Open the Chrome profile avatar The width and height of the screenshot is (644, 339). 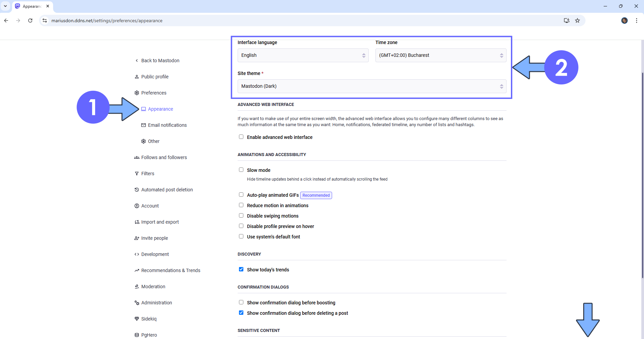coord(625,21)
